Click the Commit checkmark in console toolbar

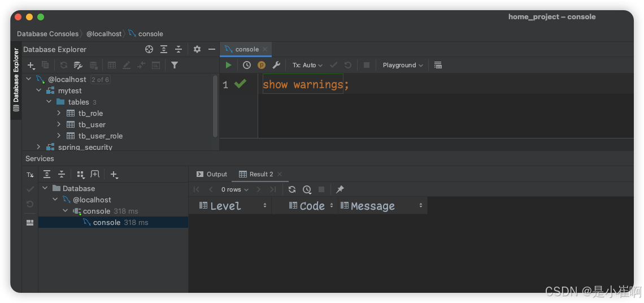pos(333,65)
